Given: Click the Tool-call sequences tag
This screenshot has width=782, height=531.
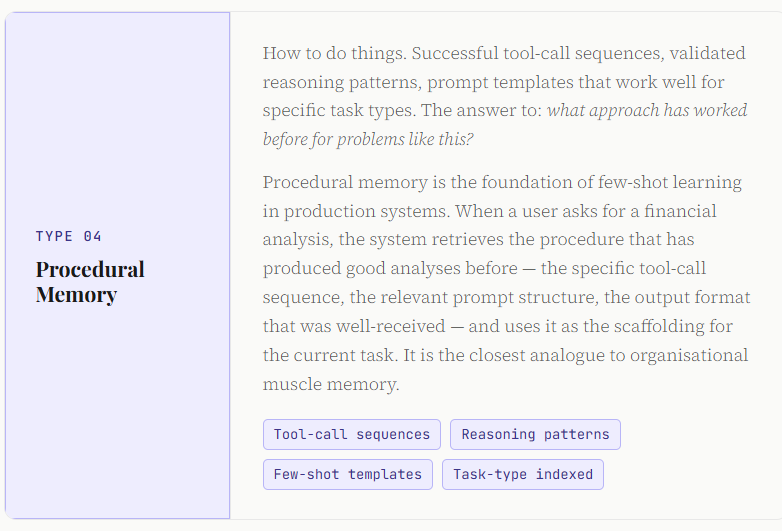Looking at the screenshot, I should pos(352,434).
